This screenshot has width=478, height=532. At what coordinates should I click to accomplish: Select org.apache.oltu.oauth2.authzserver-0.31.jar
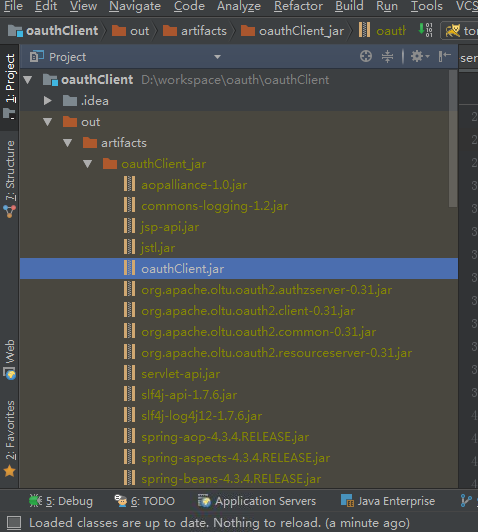266,290
